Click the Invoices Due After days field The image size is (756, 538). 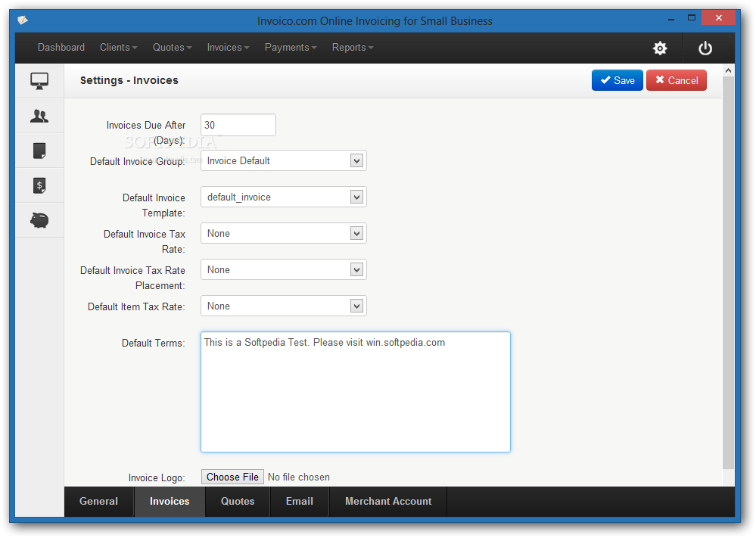tap(238, 125)
